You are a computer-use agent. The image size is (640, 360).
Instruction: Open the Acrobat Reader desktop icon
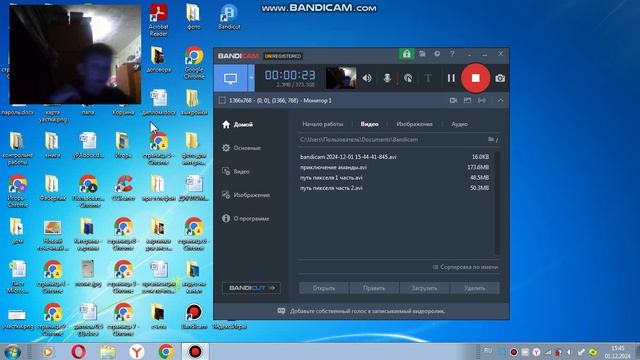pos(158,20)
